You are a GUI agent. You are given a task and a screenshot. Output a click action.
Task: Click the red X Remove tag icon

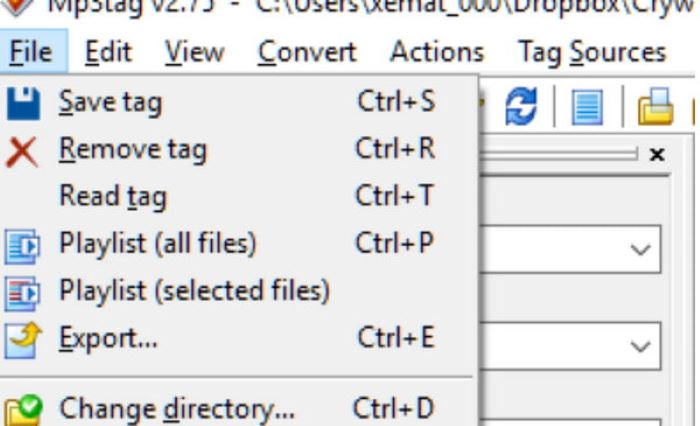(x=21, y=152)
